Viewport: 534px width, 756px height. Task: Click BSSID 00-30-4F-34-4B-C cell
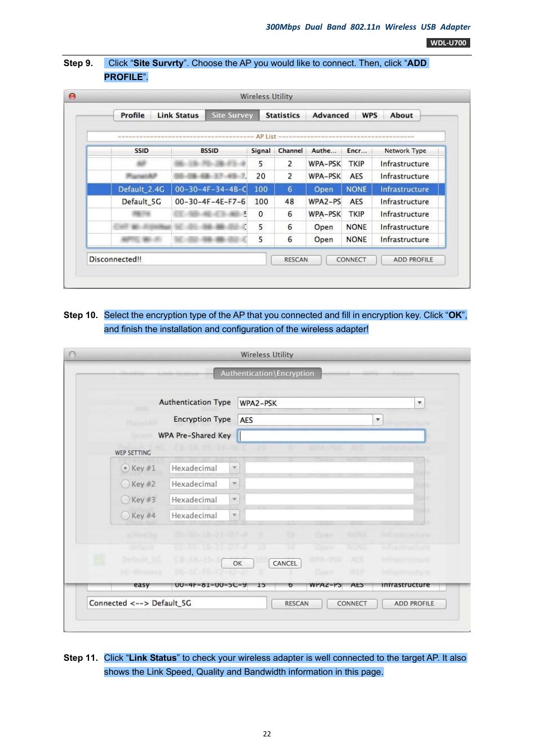coord(210,189)
